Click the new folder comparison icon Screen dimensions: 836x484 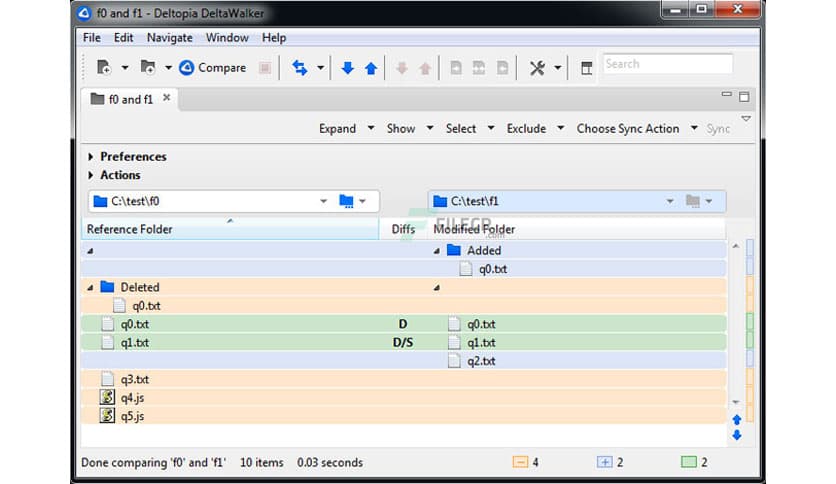[148, 68]
